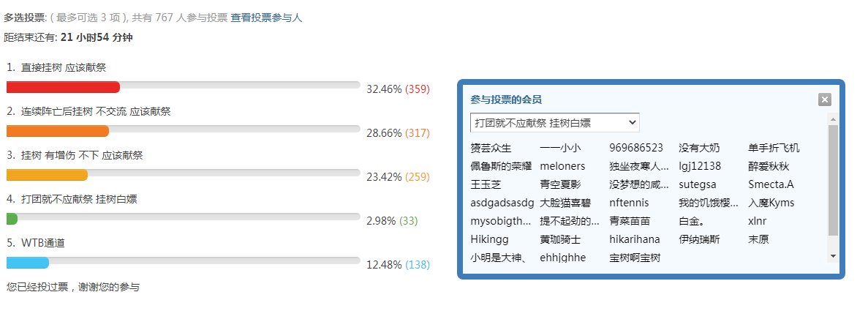
Task: Click on member nftennis
Action: pos(629,203)
